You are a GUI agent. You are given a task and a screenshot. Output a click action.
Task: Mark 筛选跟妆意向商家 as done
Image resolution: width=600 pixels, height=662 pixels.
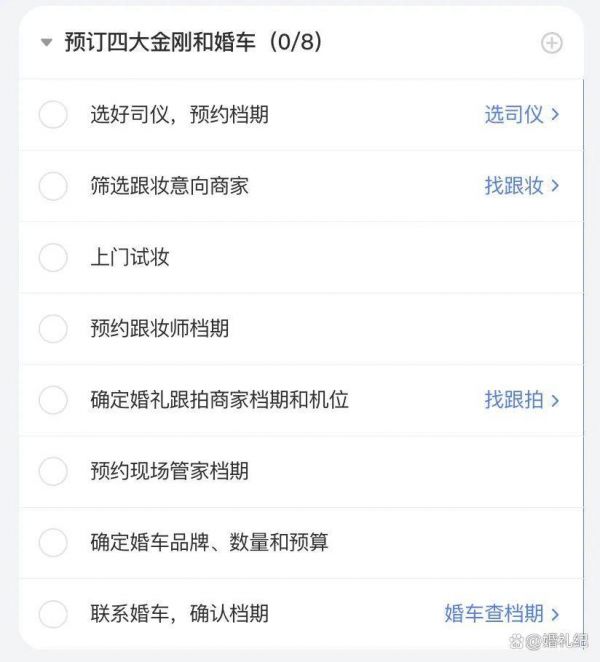tap(53, 186)
